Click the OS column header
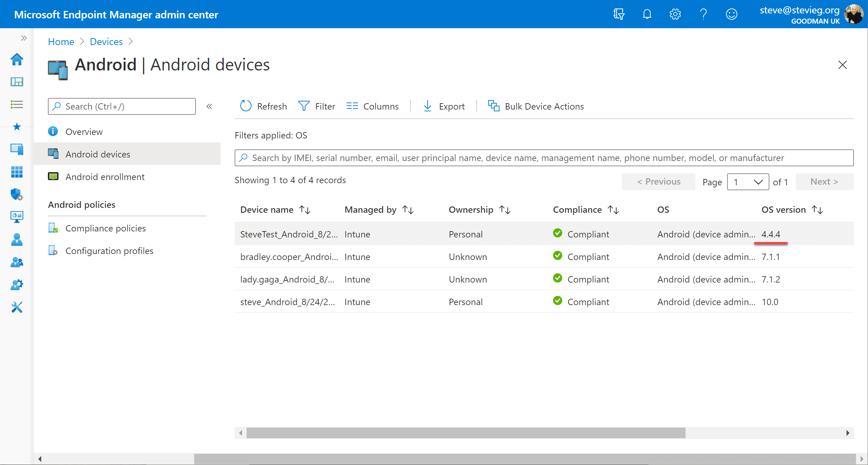This screenshot has height=465, width=868. click(663, 210)
